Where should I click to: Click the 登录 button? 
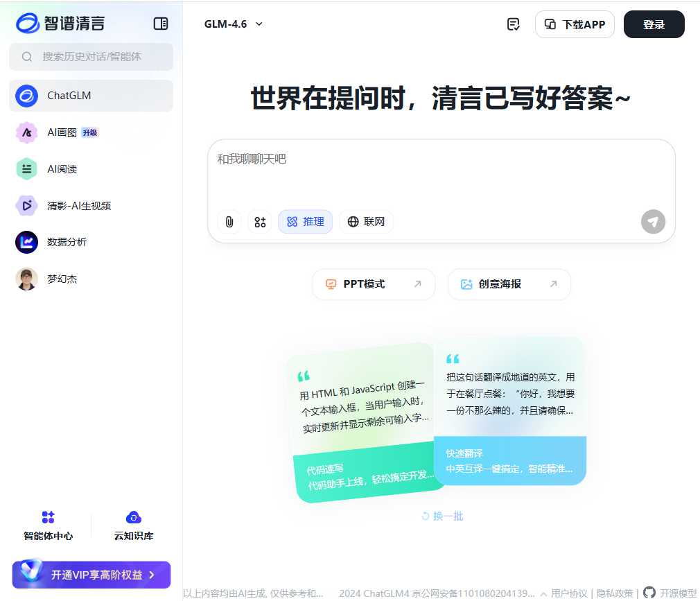click(x=653, y=24)
